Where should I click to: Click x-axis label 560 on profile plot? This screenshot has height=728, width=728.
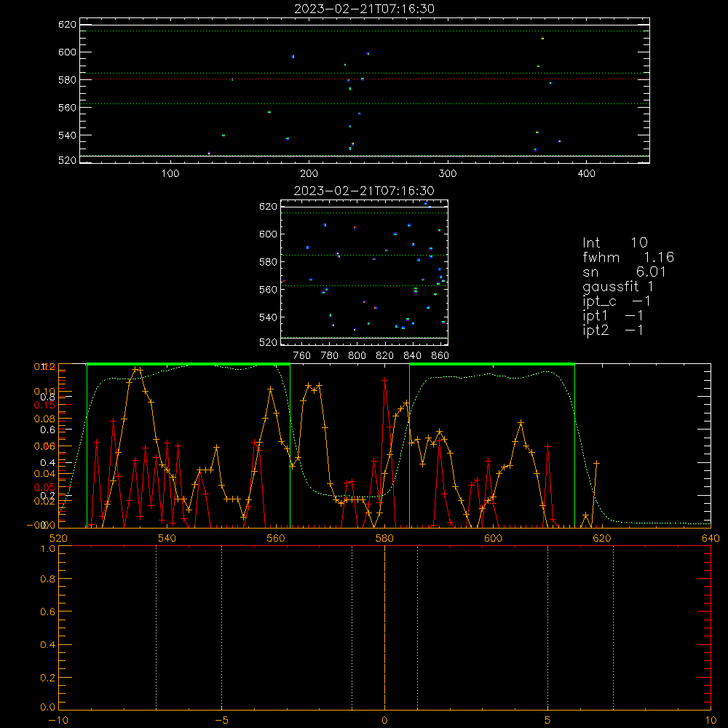(x=276, y=538)
